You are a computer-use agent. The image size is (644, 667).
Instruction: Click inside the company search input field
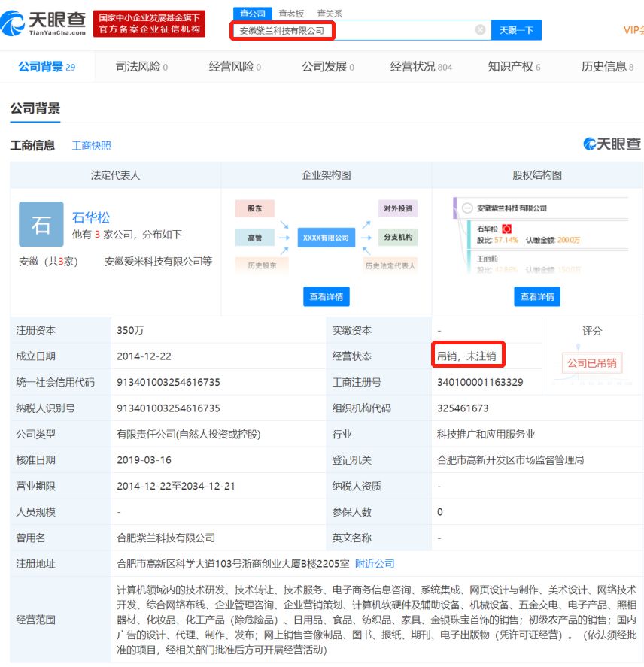354,29
